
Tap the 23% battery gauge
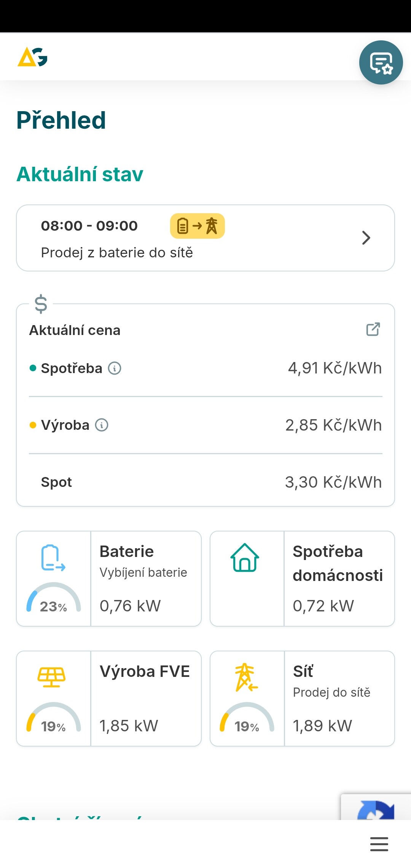[x=54, y=600]
